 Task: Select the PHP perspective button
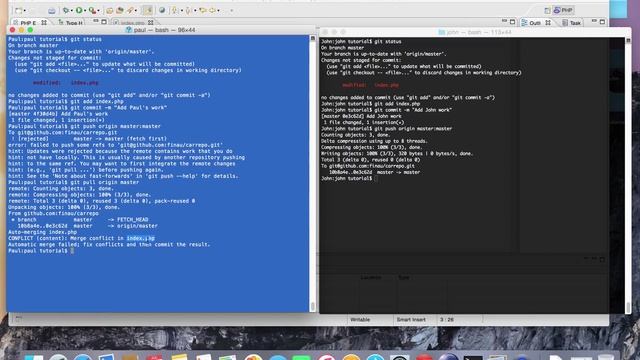563,10
